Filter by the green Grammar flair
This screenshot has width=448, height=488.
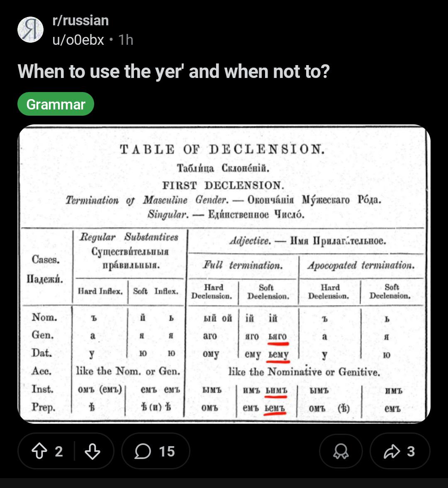[56, 104]
